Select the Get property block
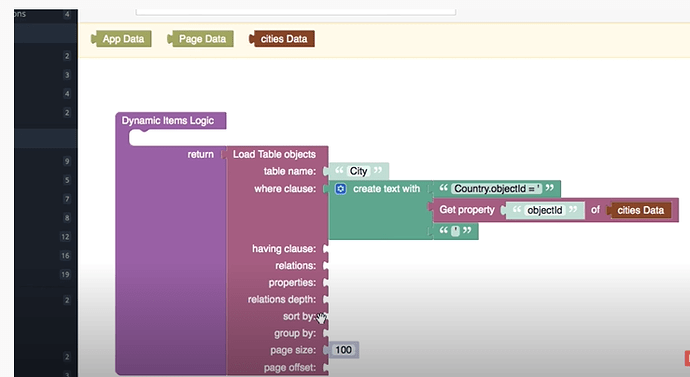This screenshot has height=377, width=690. pos(466,210)
